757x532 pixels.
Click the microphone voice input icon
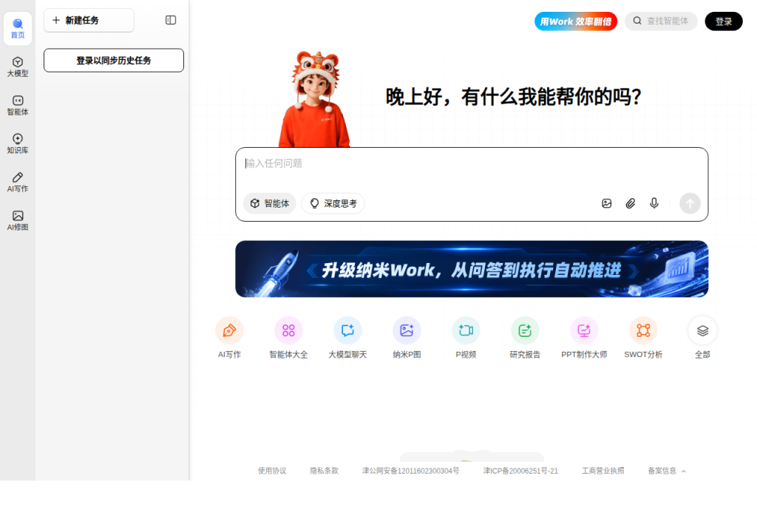pyautogui.click(x=654, y=203)
